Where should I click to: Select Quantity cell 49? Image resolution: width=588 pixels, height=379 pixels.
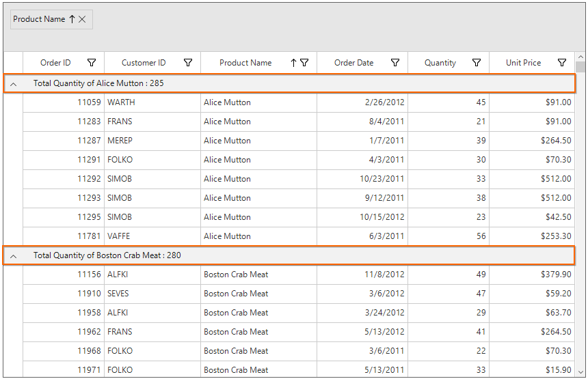point(449,274)
